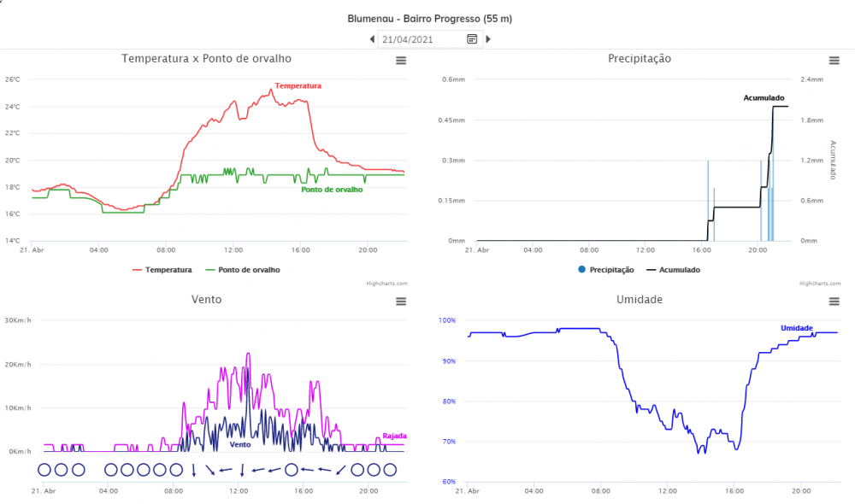
Task: Go to previous day arrow
Action: (x=372, y=39)
